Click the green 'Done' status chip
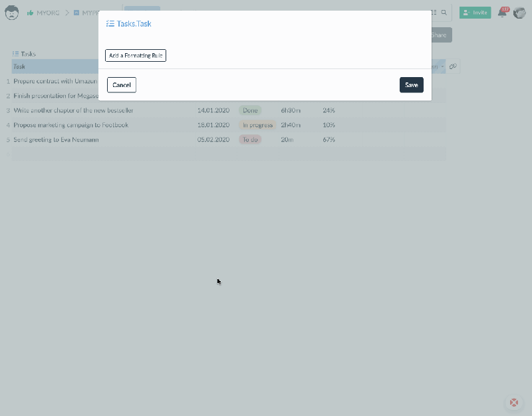The image size is (532, 416). (x=250, y=110)
